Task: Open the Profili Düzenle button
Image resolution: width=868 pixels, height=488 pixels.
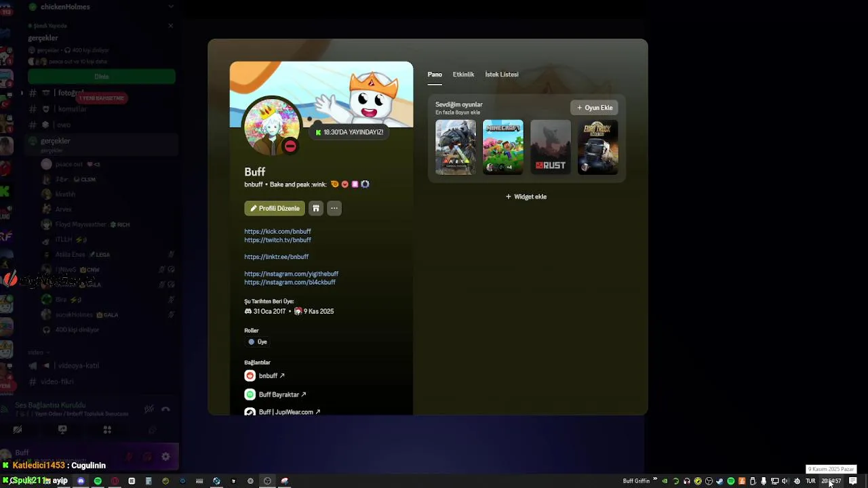Action: [x=275, y=208]
